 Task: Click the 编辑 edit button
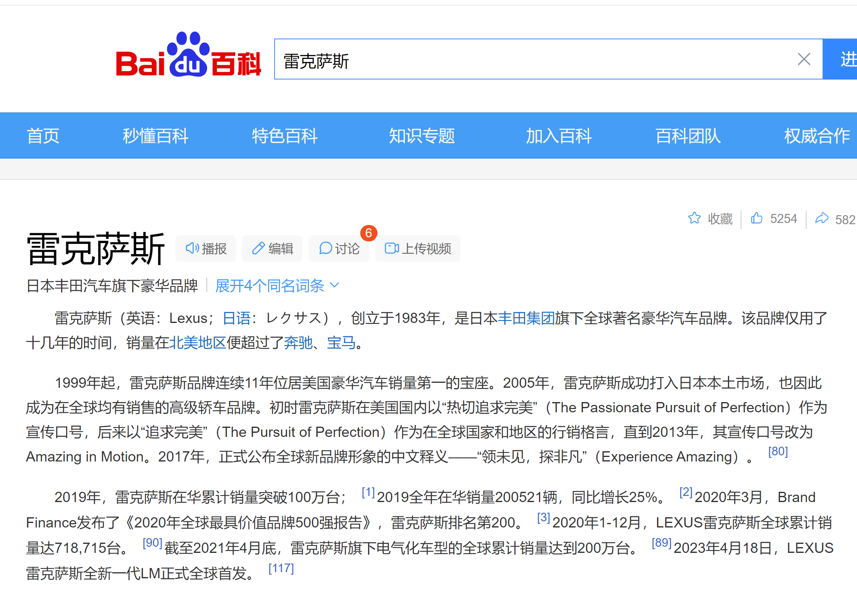point(272,248)
